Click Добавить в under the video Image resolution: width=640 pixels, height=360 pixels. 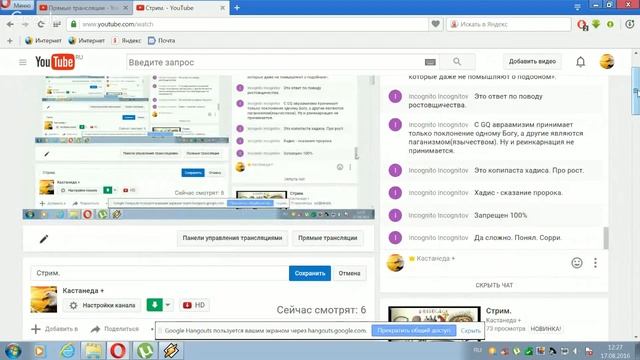click(x=54, y=329)
